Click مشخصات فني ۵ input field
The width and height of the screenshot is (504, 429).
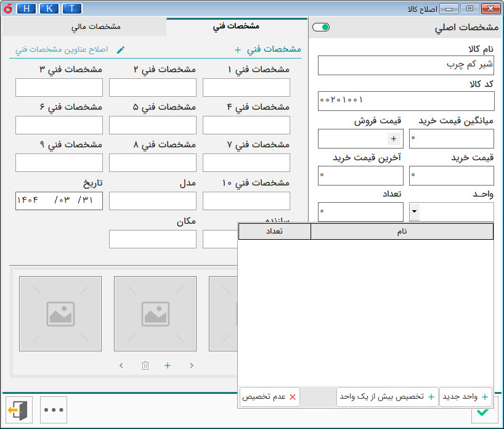[153, 125]
